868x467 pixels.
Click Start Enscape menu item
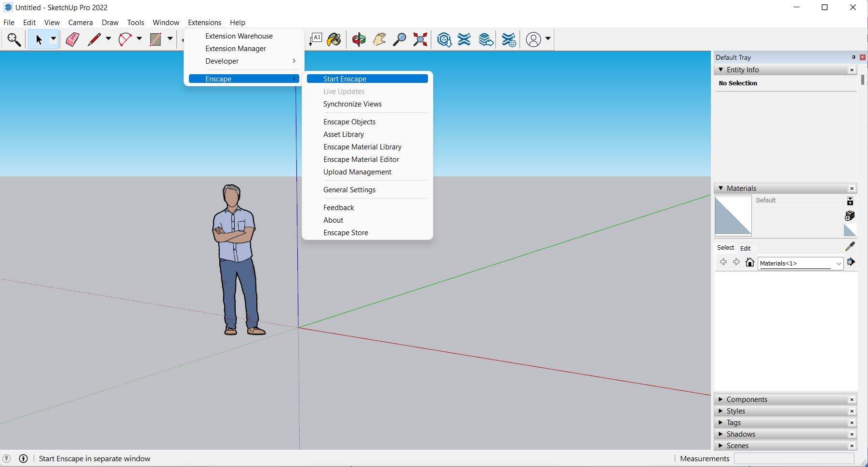[x=367, y=79]
